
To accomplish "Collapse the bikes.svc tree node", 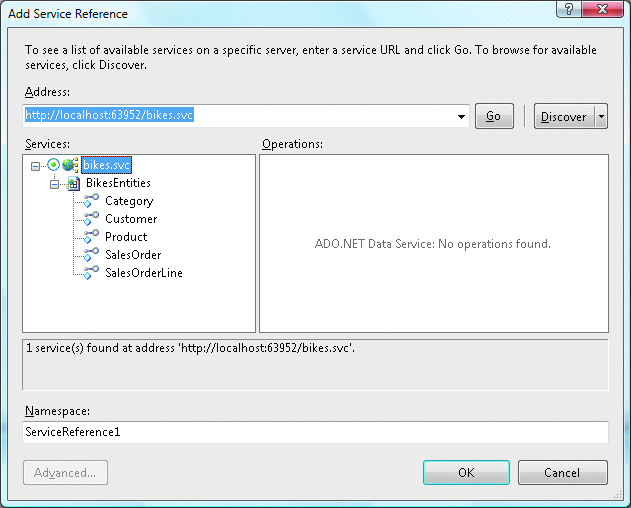I will pos(35,166).
